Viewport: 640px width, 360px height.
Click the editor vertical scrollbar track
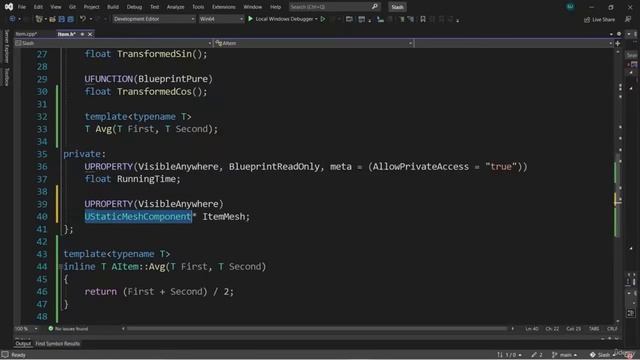pos(618,186)
